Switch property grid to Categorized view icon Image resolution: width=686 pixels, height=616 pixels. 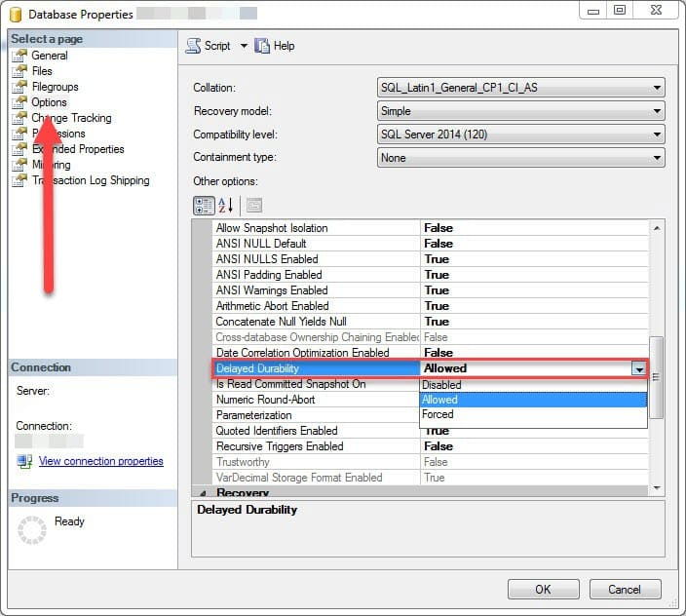(x=204, y=206)
